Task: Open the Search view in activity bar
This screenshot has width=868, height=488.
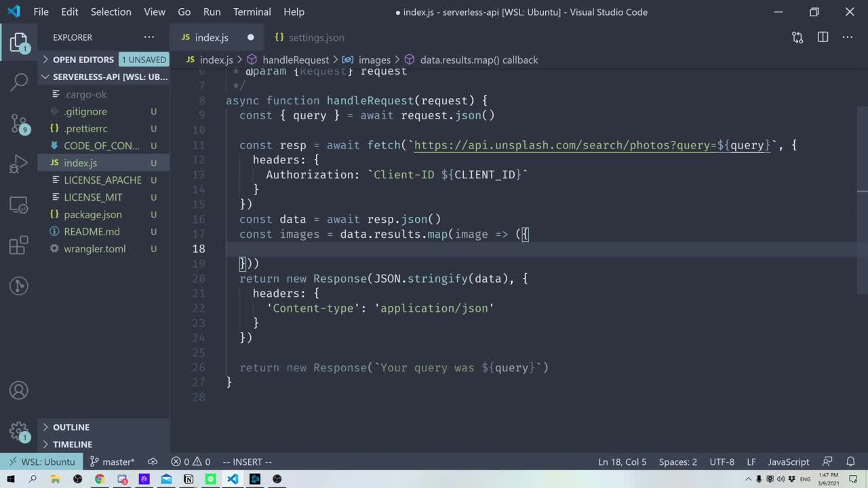Action: [19, 82]
